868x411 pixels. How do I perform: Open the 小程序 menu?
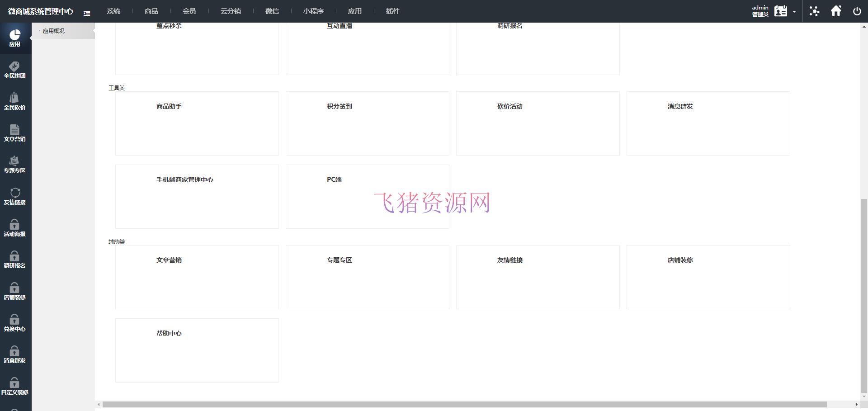pos(314,11)
